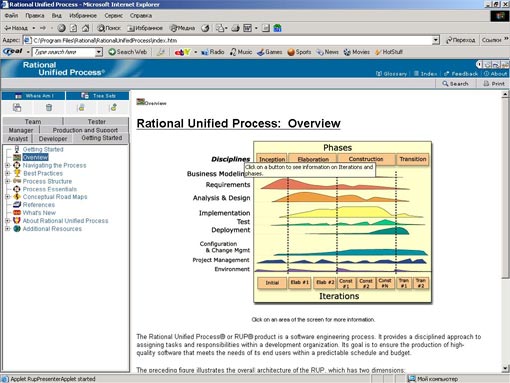Image resolution: width=510 pixels, height=383 pixels.
Task: Click the Tree Sets button
Action: tap(98, 96)
